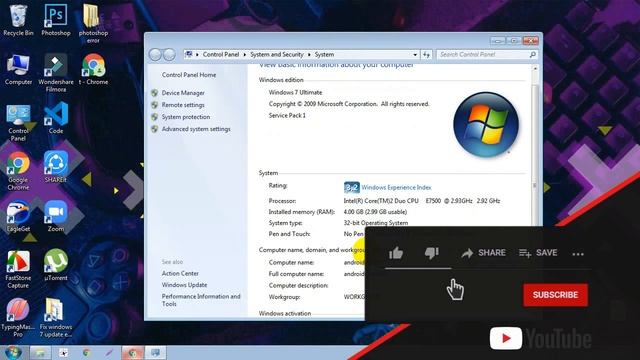
Task: Open the Computer desktop icon
Action: point(18,69)
